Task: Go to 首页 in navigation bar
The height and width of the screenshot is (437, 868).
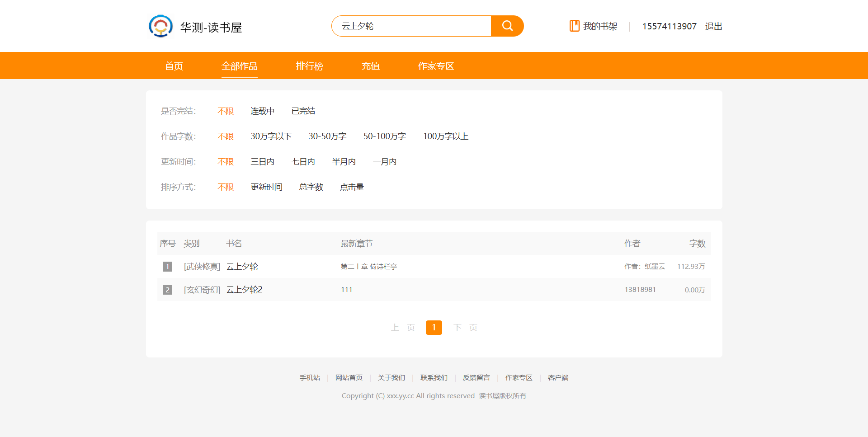Action: point(174,66)
